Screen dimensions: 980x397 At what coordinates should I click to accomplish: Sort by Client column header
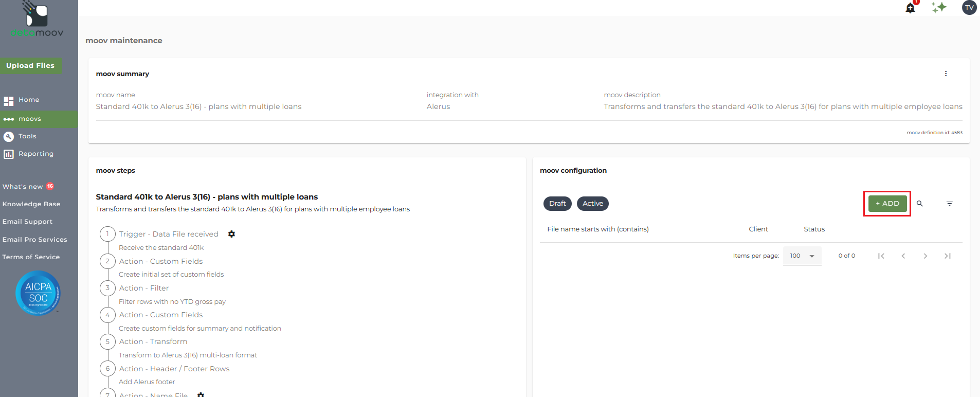[x=758, y=229]
